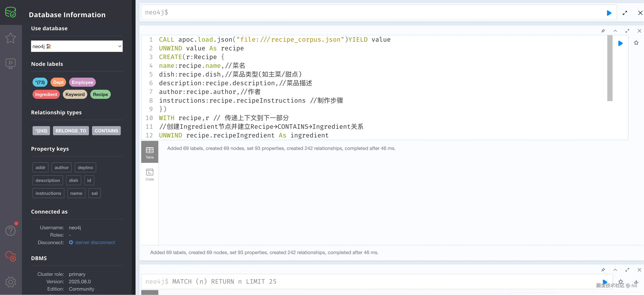Expand the top neo4j$ editor fullscreen

[x=625, y=13]
